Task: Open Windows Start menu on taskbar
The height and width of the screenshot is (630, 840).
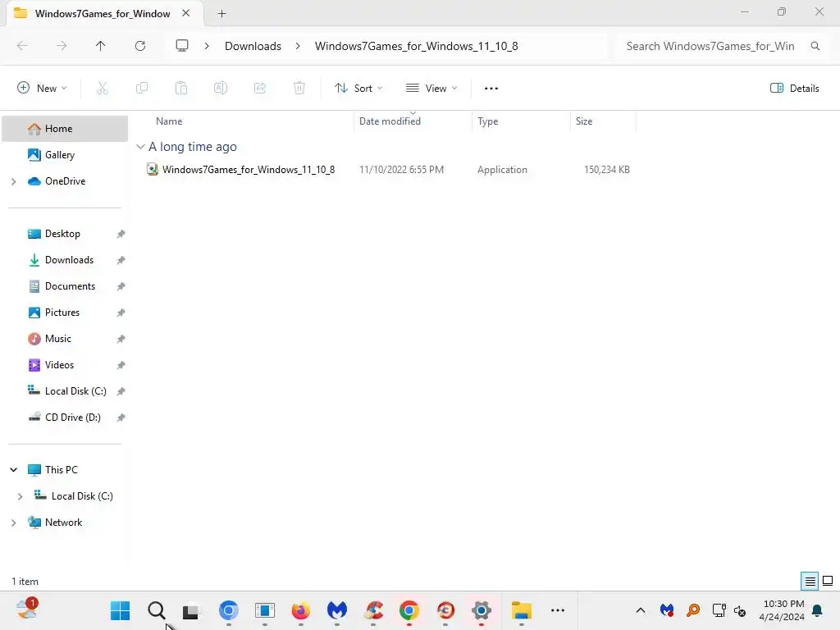Action: [x=120, y=610]
